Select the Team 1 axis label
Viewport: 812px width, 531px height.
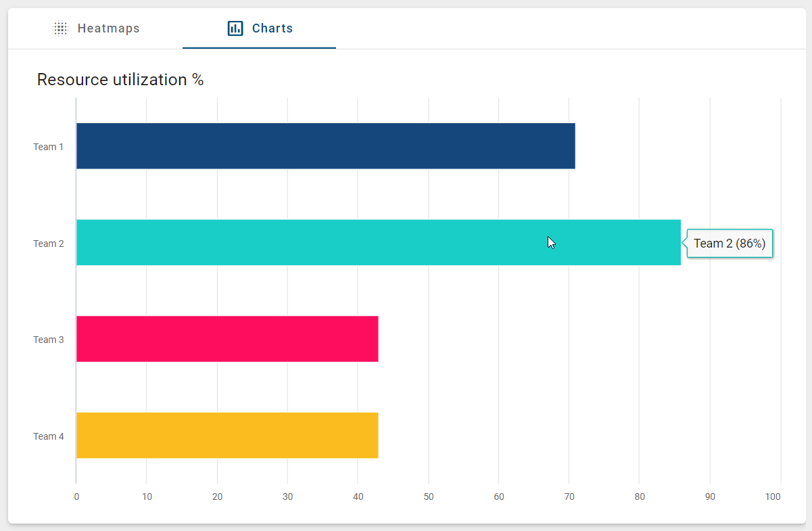48,146
